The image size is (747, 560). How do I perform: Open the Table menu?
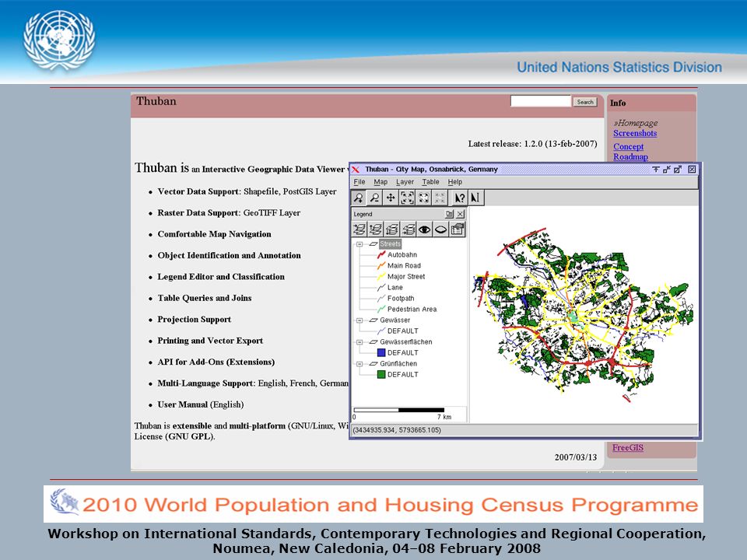430,182
